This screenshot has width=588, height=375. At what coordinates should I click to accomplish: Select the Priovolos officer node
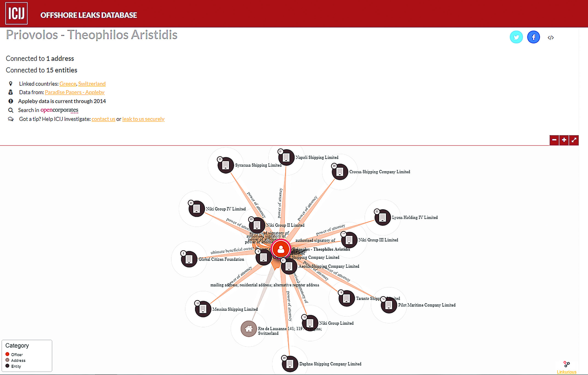[x=281, y=249]
